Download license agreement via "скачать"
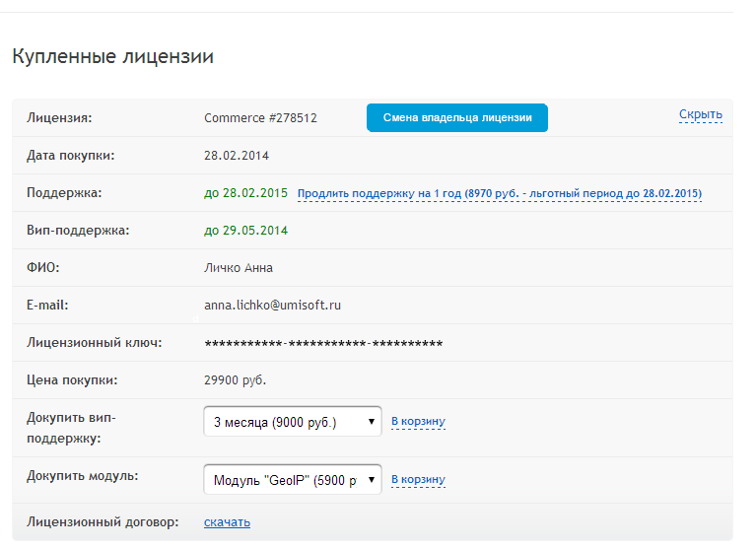 (227, 522)
